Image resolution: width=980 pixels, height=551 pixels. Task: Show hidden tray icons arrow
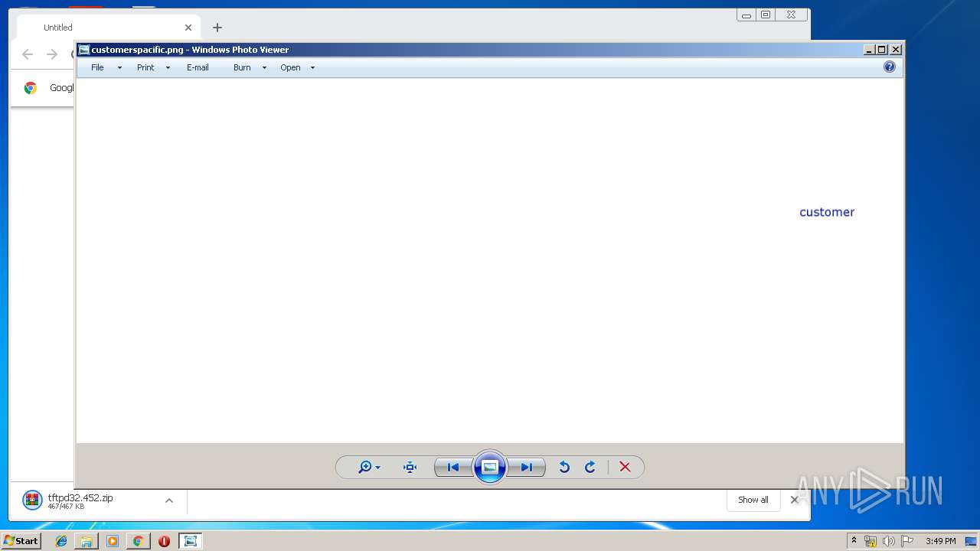[854, 541]
